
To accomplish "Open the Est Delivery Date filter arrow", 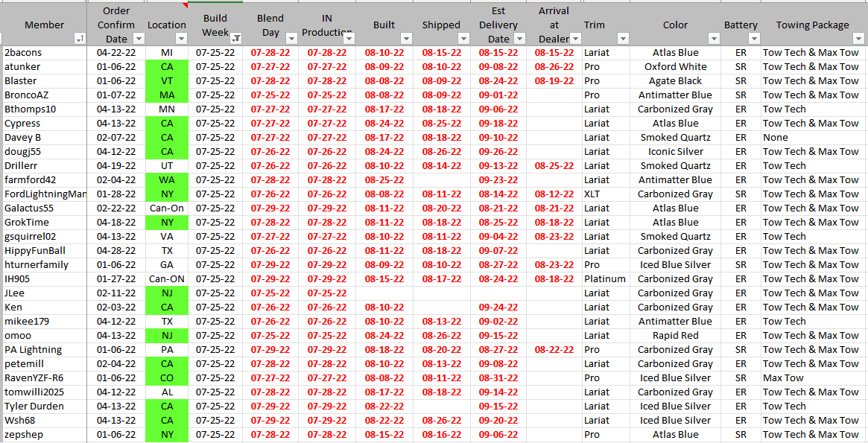I will pyautogui.click(x=520, y=39).
